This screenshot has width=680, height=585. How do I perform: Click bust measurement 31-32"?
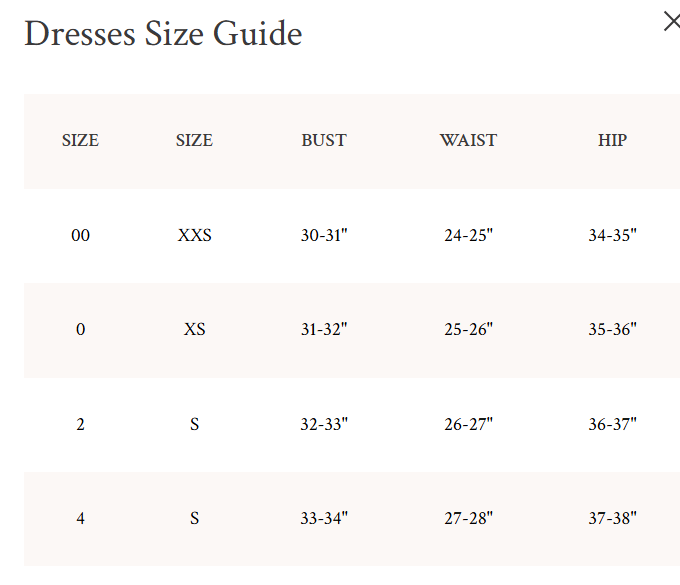click(x=324, y=330)
